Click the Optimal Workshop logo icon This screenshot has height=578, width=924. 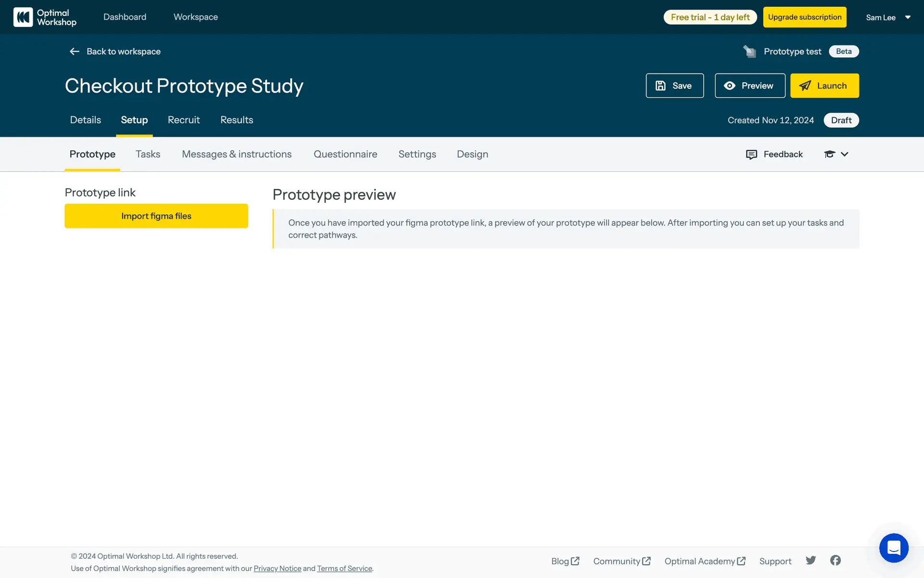[x=23, y=17]
